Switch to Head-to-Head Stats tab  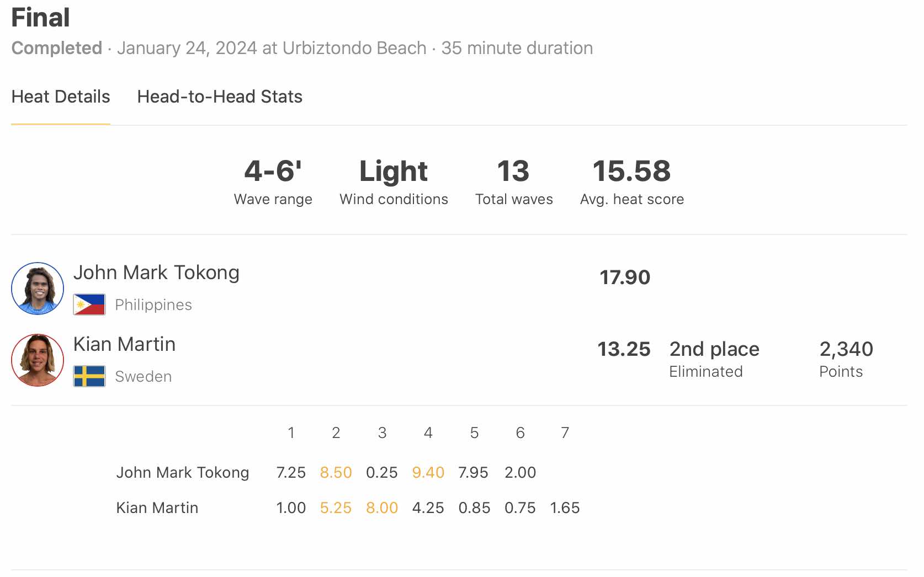[x=220, y=97]
